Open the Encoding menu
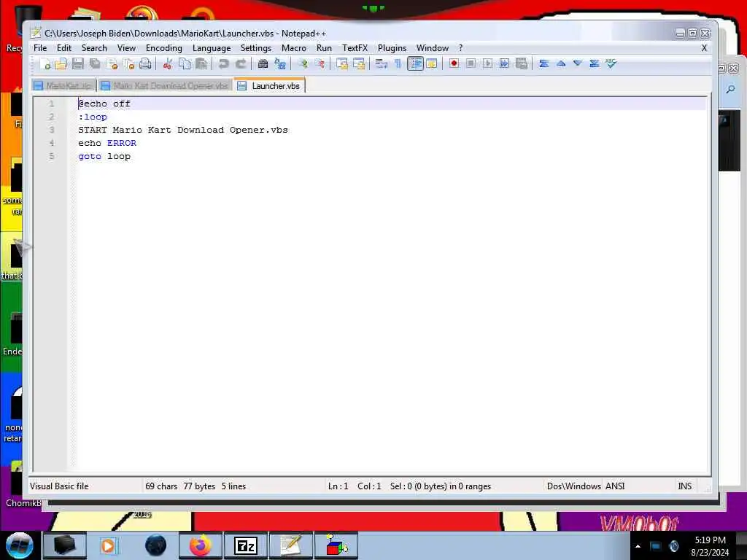Image resolution: width=747 pixels, height=560 pixels. coord(164,48)
